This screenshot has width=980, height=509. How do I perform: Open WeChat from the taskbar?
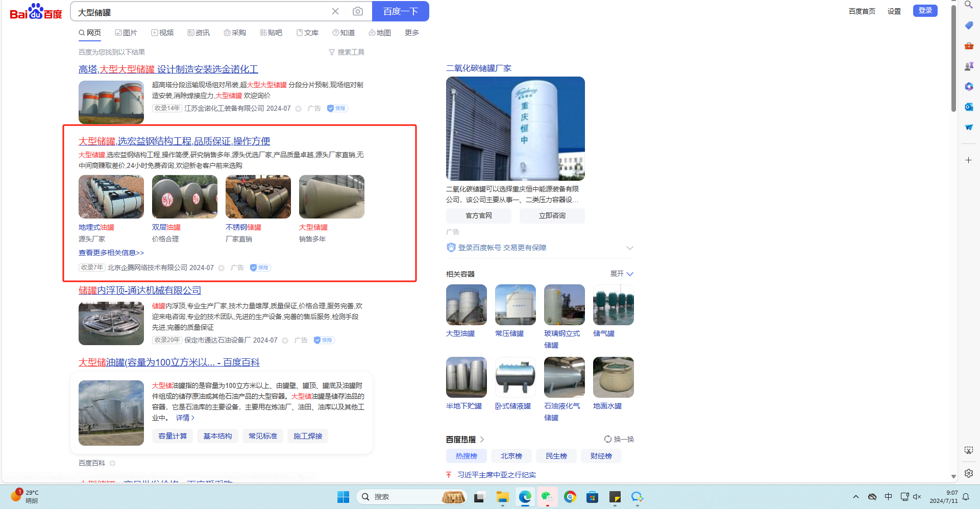click(x=547, y=497)
